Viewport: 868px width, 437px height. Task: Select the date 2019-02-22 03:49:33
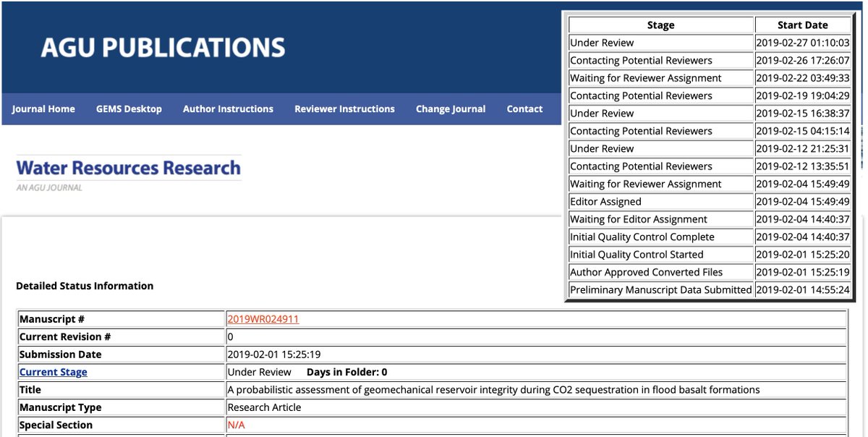pos(803,78)
